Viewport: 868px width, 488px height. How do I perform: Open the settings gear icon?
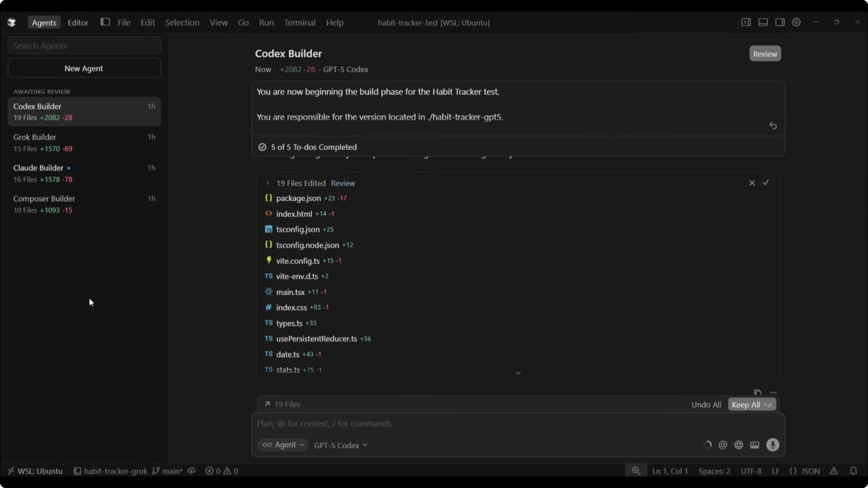796,22
